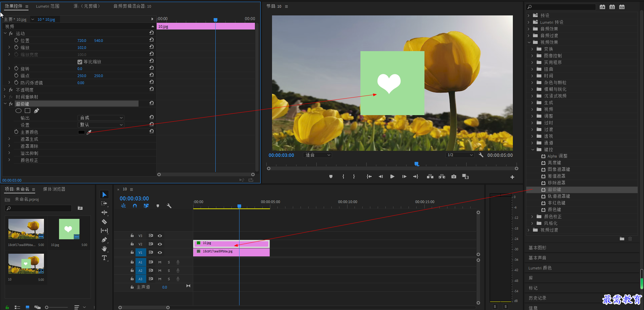The width and height of the screenshot is (644, 310).
Task: Click Add Marker in program monitor
Action: pyautogui.click(x=331, y=177)
